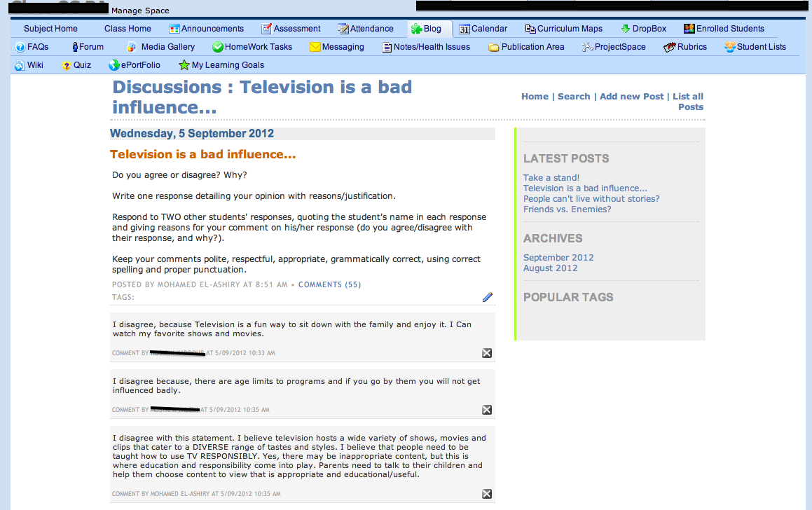Open the Take a stand! latest post
The image size is (812, 510).
(x=551, y=178)
